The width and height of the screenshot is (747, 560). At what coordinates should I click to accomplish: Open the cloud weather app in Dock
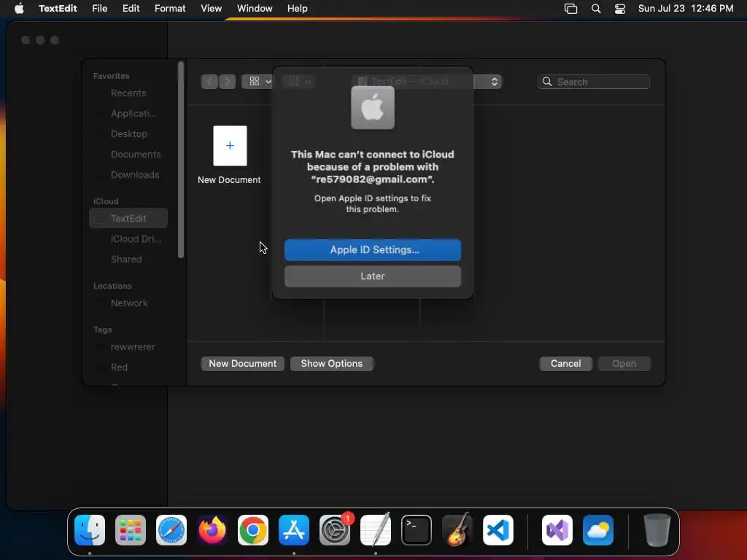tap(598, 530)
